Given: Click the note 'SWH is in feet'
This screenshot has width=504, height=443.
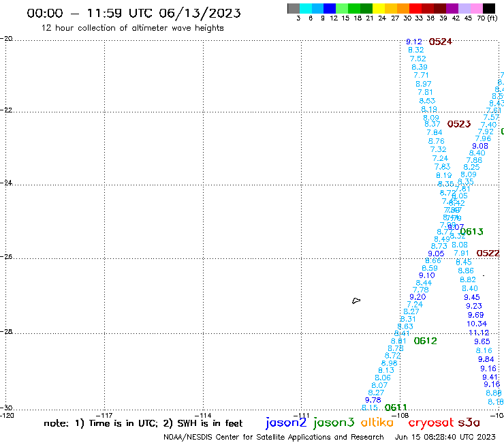Looking at the screenshot, I should [210, 423].
